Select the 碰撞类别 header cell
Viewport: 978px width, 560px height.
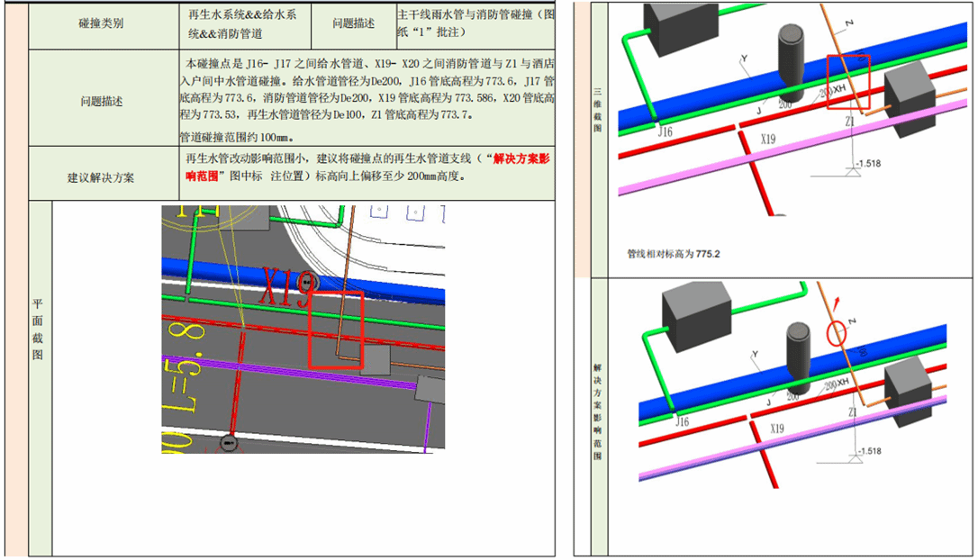coord(103,24)
